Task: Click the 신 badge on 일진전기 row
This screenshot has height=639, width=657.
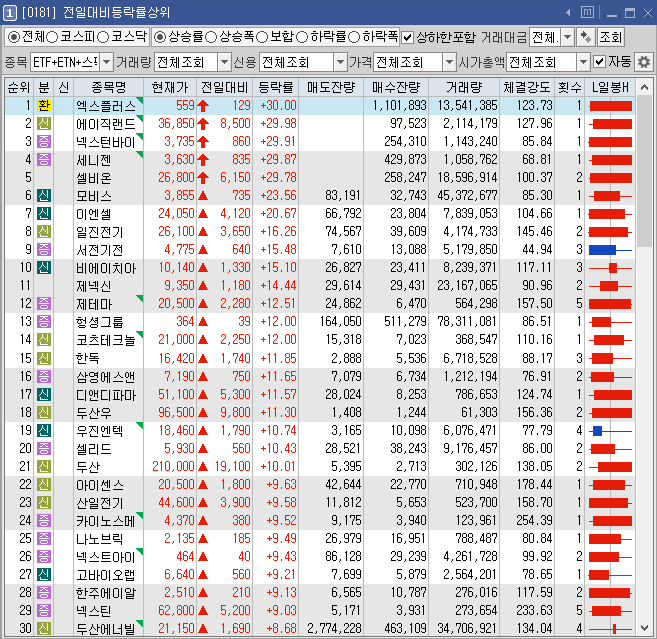Action: [x=44, y=232]
